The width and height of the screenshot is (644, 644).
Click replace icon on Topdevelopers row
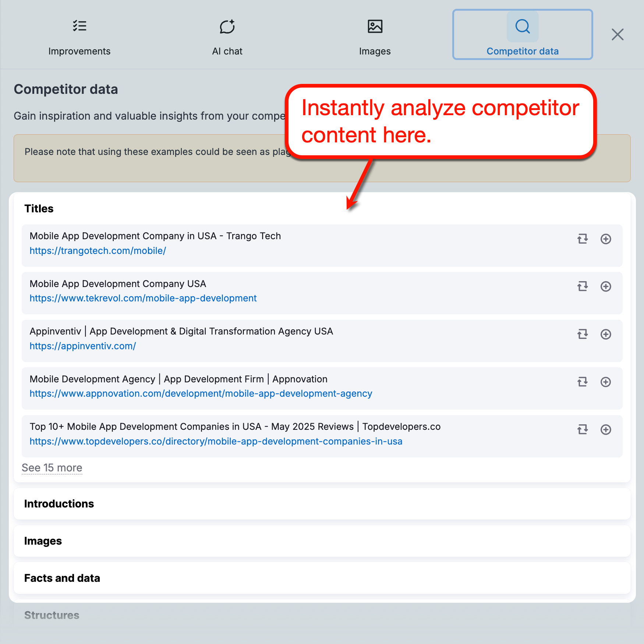(x=582, y=429)
